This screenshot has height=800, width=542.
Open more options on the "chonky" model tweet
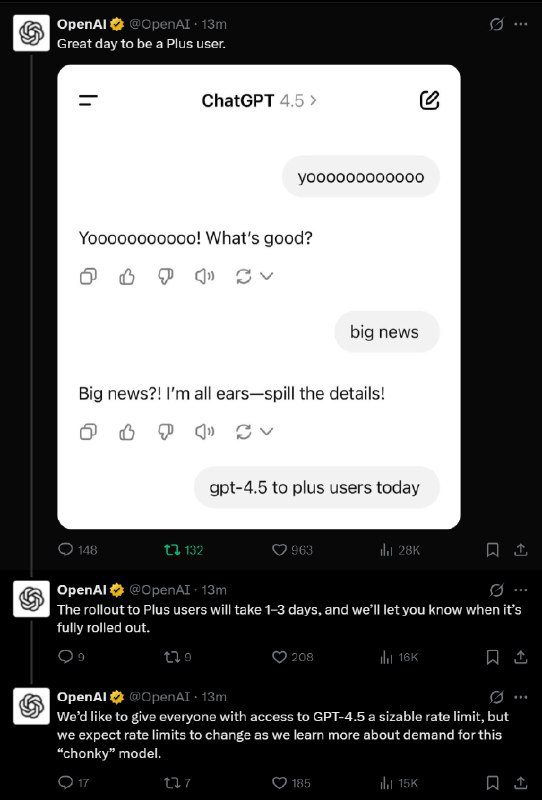click(x=521, y=696)
